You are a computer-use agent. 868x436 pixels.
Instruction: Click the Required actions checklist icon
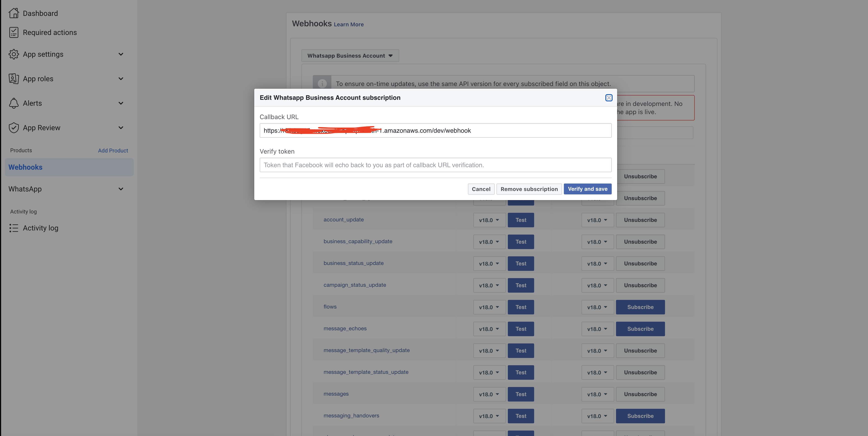click(x=13, y=32)
